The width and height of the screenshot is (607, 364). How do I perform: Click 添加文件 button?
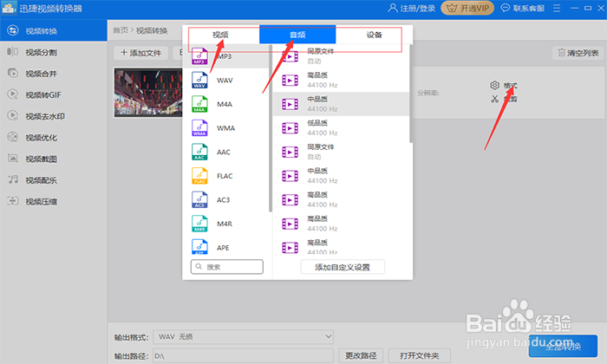point(140,53)
